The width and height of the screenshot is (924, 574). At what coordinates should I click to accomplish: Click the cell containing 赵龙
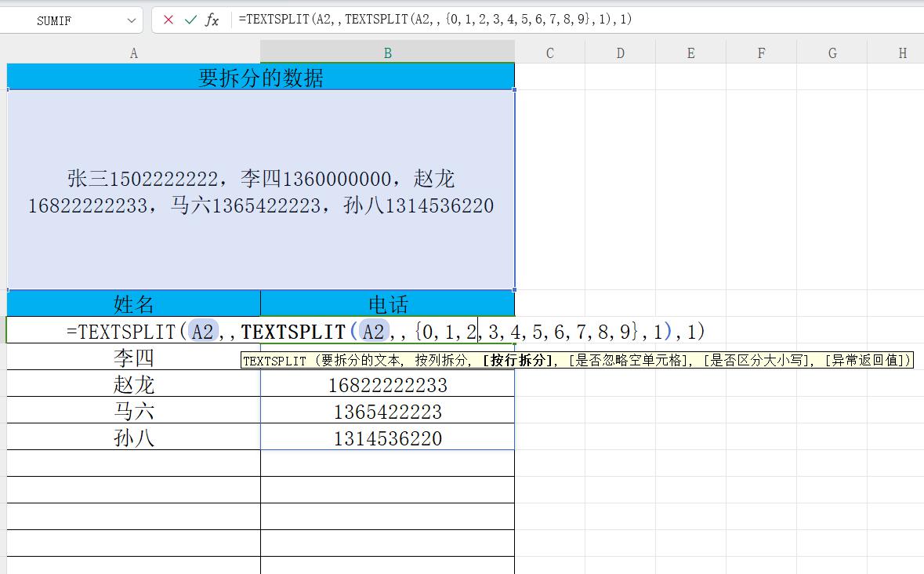(134, 383)
